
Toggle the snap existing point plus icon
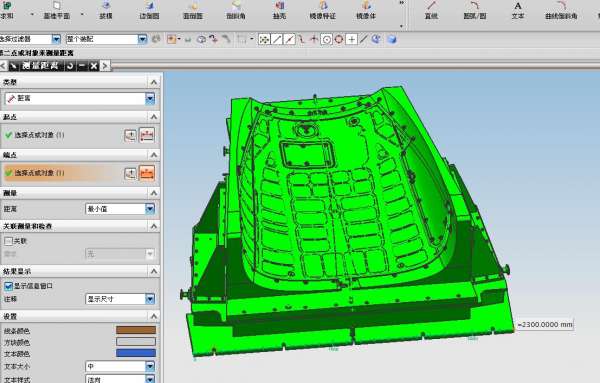coord(351,39)
